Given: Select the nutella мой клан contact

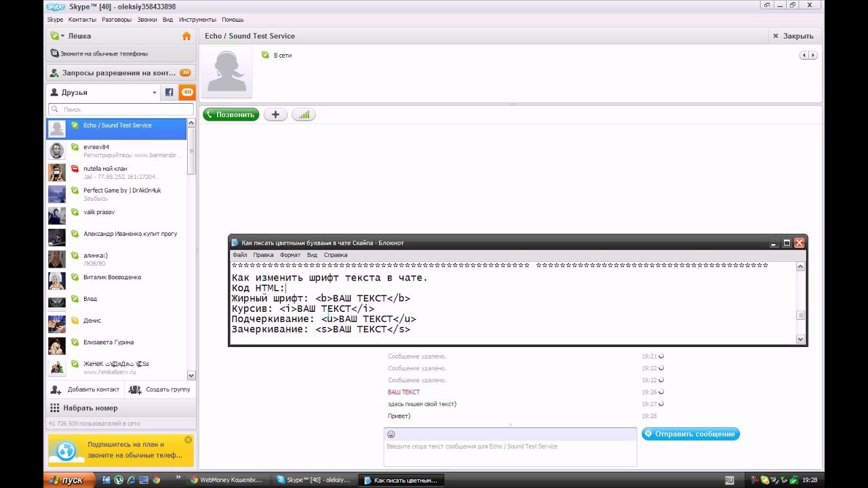Looking at the screenshot, I should click(x=116, y=172).
